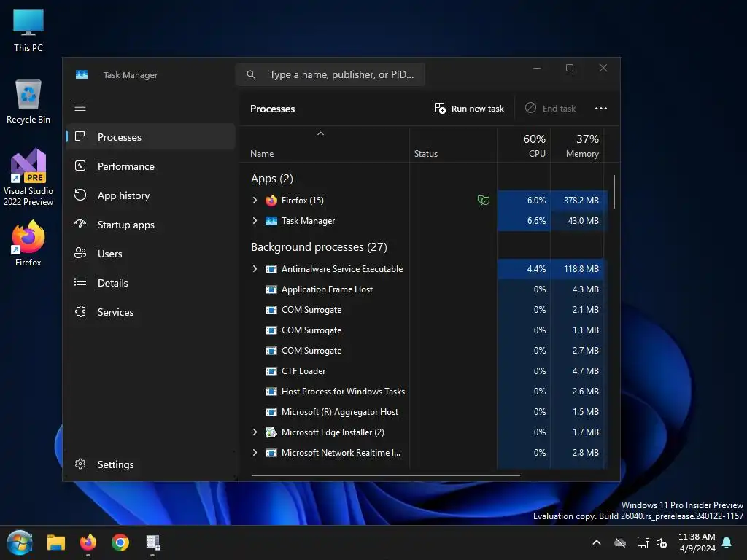Click the search magnifier icon
The height and width of the screenshot is (560, 747).
click(251, 74)
